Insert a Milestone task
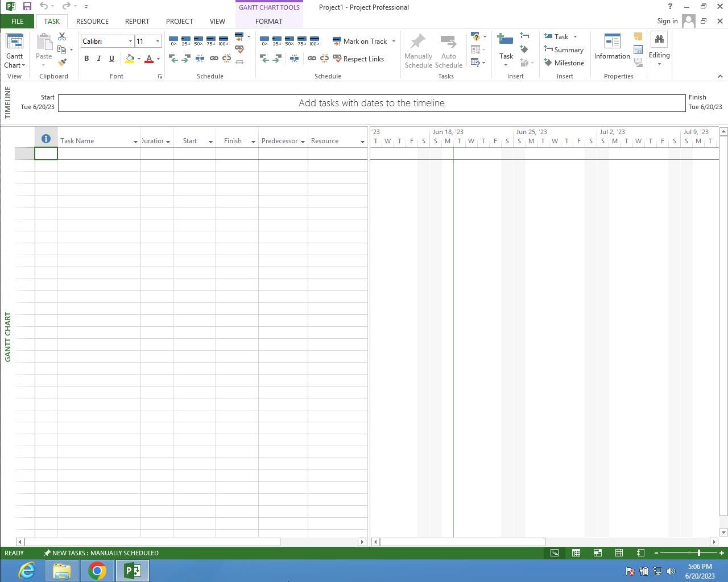 click(564, 63)
